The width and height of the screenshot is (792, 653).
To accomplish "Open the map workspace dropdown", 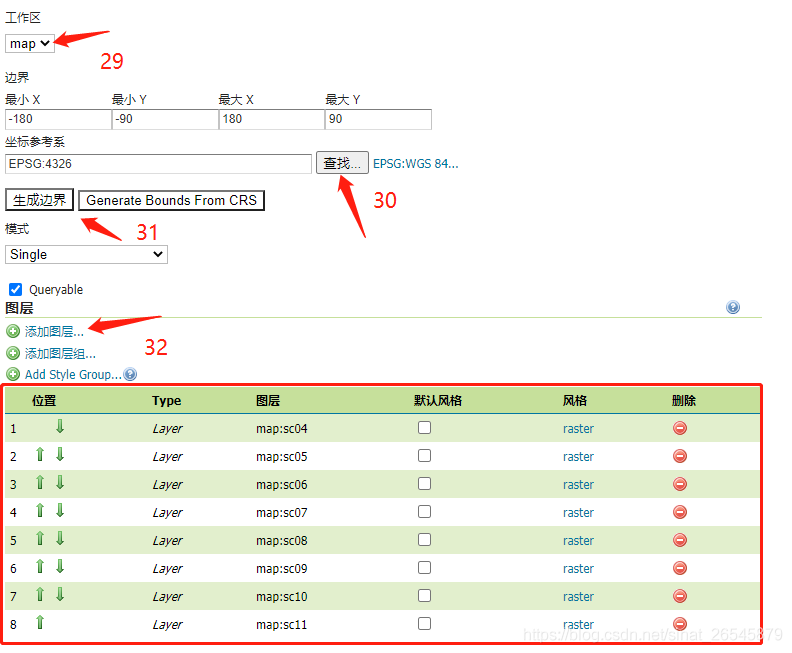I will pos(29,43).
